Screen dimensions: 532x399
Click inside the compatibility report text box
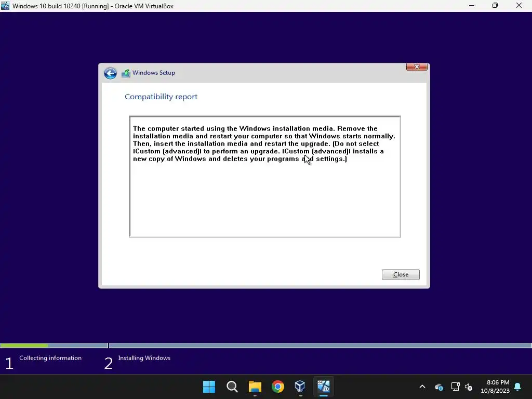click(265, 177)
